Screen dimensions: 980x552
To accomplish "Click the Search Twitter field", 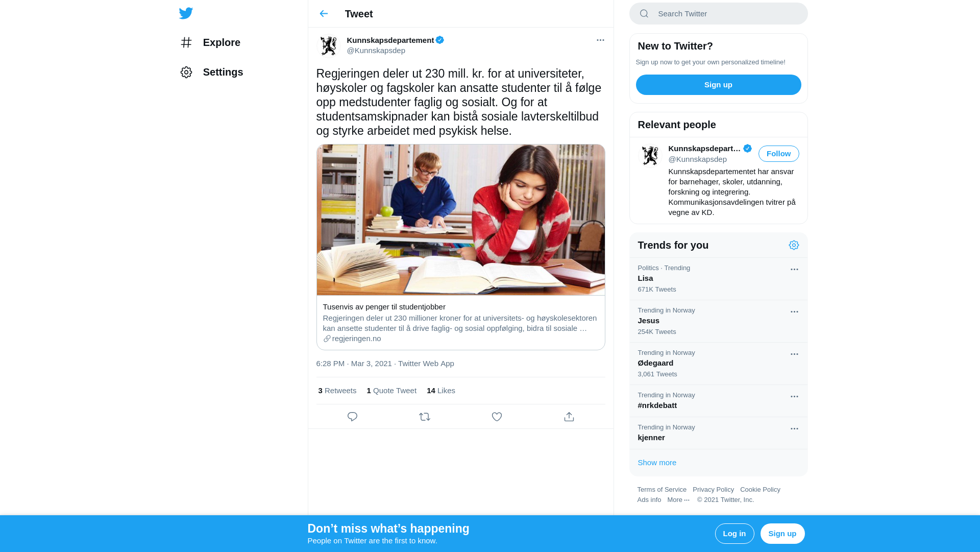I will pos(718,14).
